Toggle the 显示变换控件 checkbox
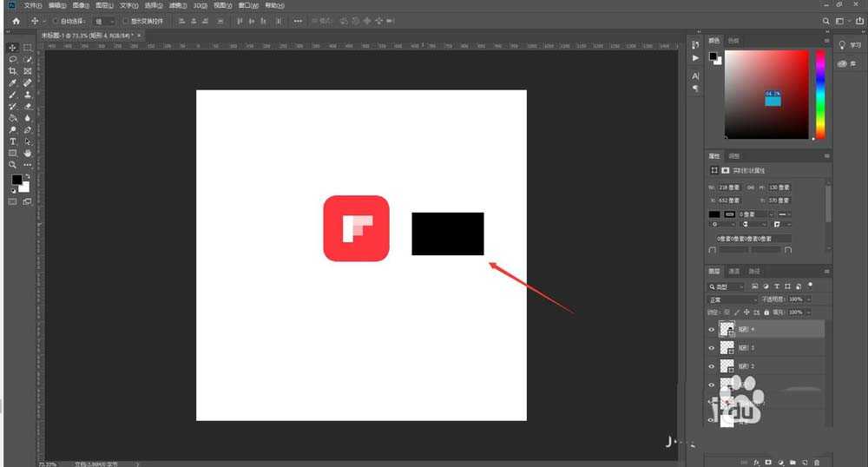The width and height of the screenshot is (868, 467). click(124, 20)
